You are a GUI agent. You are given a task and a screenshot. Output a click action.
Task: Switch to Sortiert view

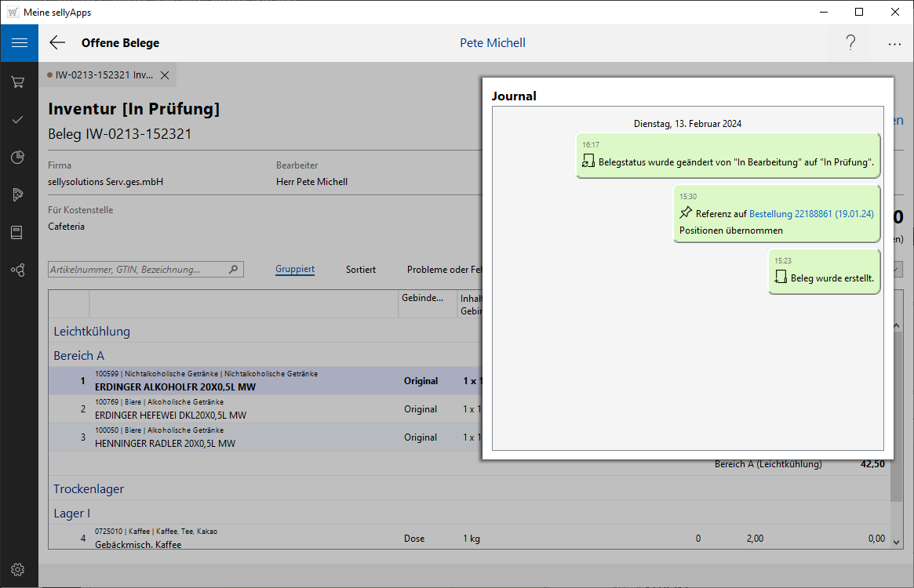(x=361, y=269)
